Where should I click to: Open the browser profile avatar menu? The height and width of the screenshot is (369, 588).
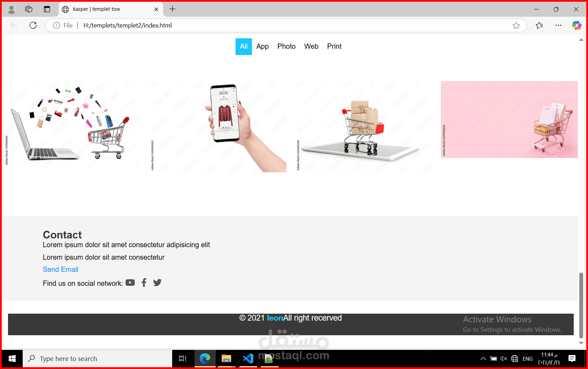11,9
